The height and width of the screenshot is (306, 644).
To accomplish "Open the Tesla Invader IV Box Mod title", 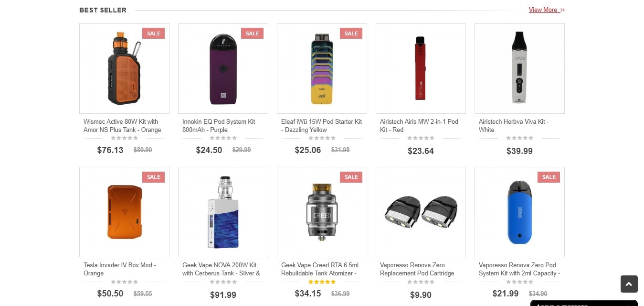I will [120, 269].
